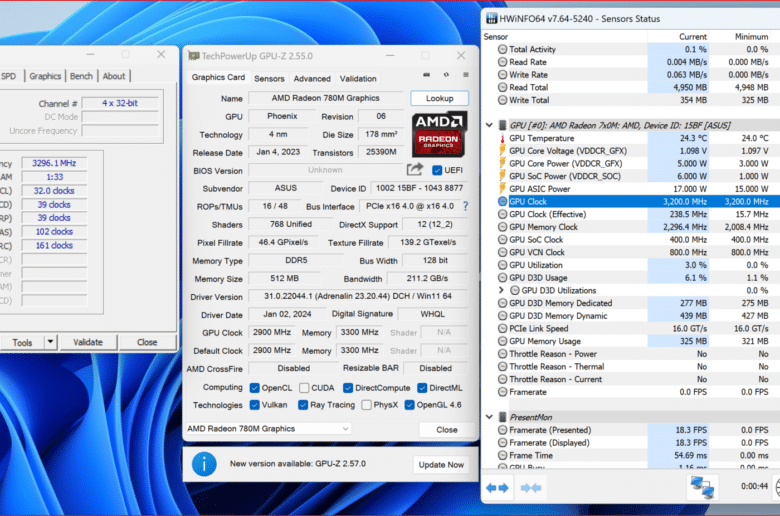Toggle the DirectML checkbox
Screen dimensions: 780x516
point(422,388)
